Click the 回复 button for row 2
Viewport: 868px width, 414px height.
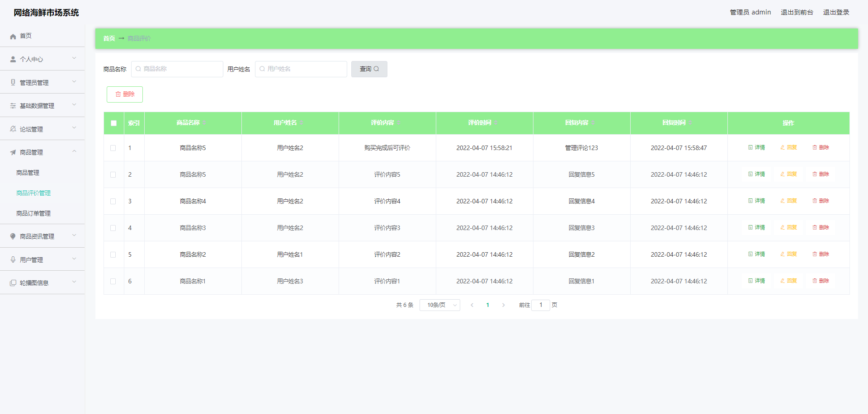click(788, 174)
